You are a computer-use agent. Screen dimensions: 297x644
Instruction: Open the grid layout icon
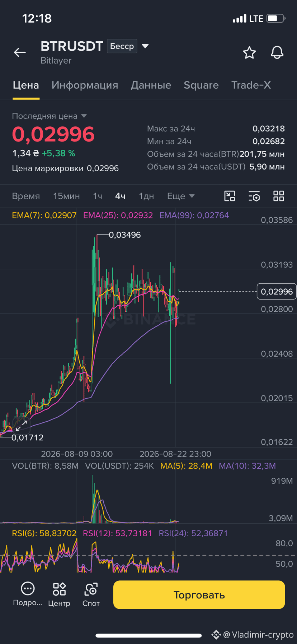click(x=279, y=196)
